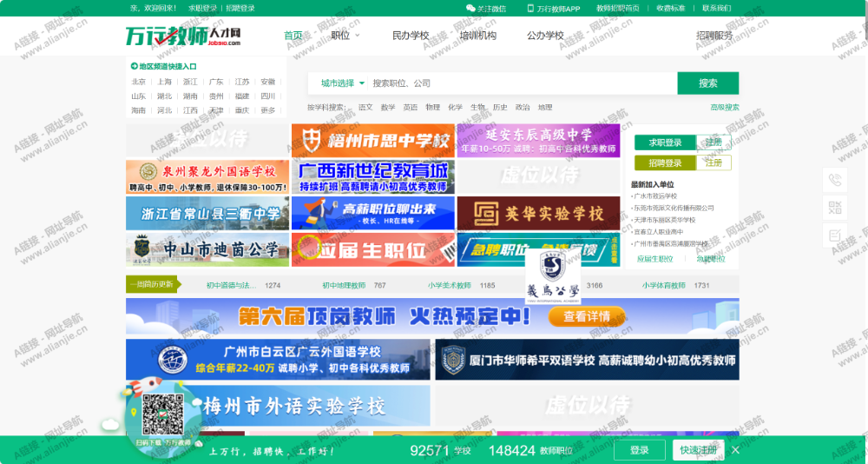Click the green 求职登录 button
This screenshot has height=464, width=868.
click(x=665, y=143)
